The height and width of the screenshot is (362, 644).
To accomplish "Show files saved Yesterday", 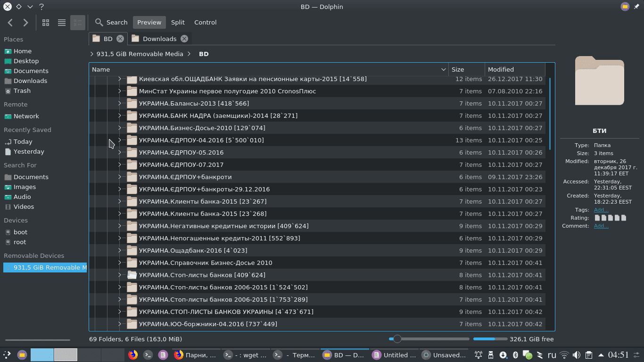I will pyautogui.click(x=29, y=151).
